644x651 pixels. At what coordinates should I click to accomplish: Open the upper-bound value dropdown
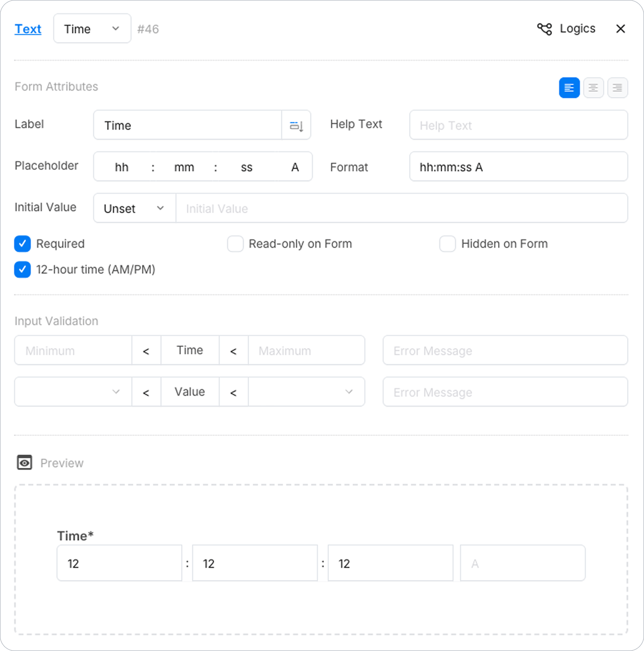tap(307, 392)
